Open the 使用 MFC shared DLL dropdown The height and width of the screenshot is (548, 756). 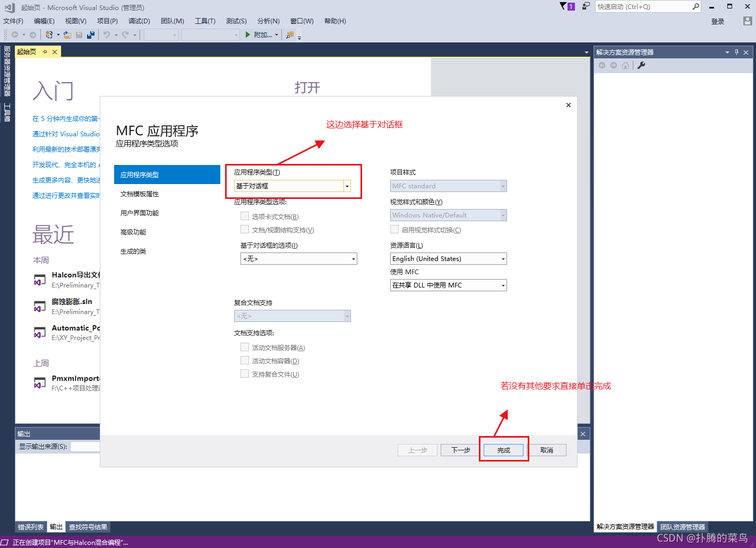(x=449, y=285)
